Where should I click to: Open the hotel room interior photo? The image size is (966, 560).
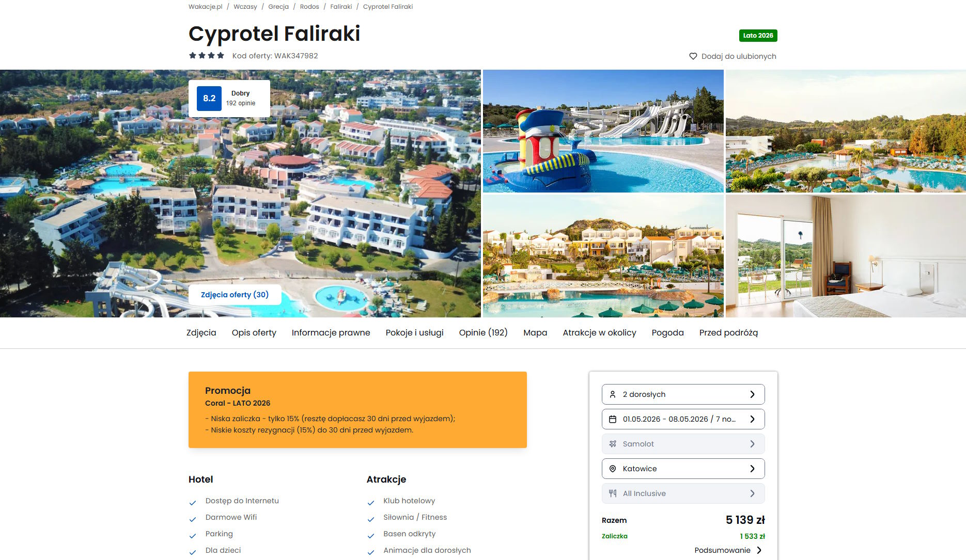click(x=846, y=256)
